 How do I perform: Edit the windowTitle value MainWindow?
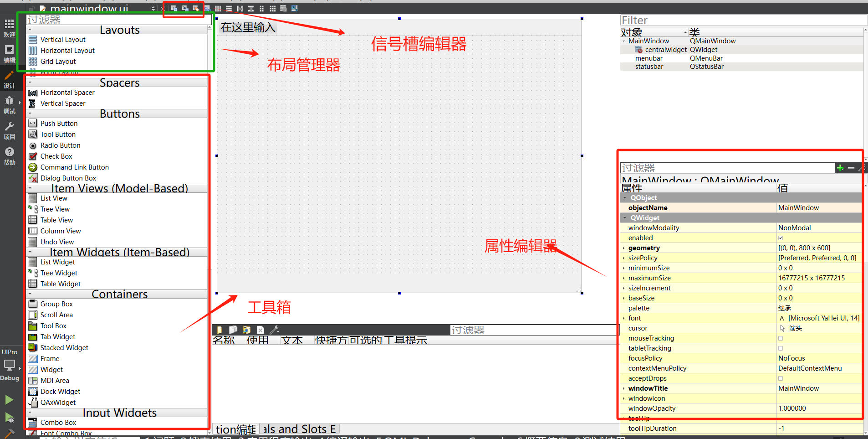(x=819, y=388)
